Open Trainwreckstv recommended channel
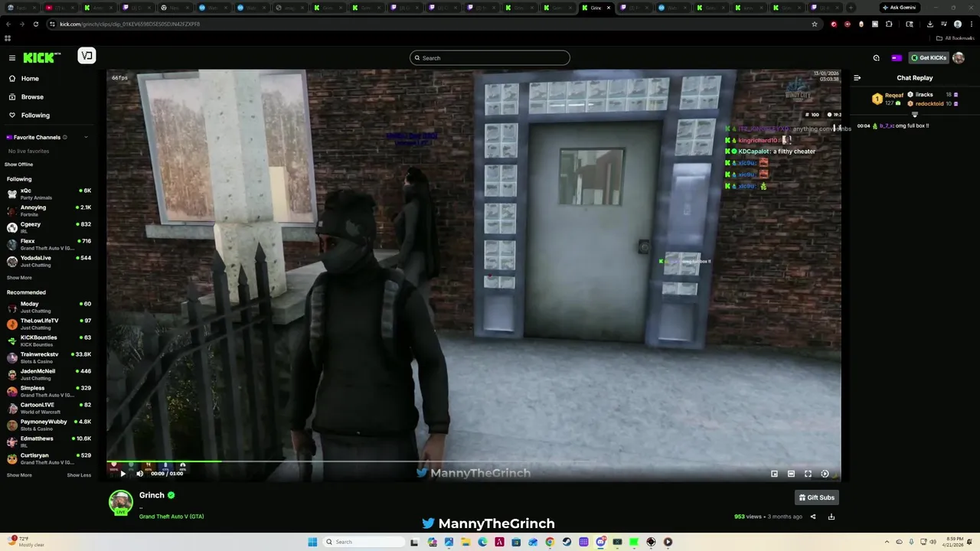 pyautogui.click(x=49, y=357)
